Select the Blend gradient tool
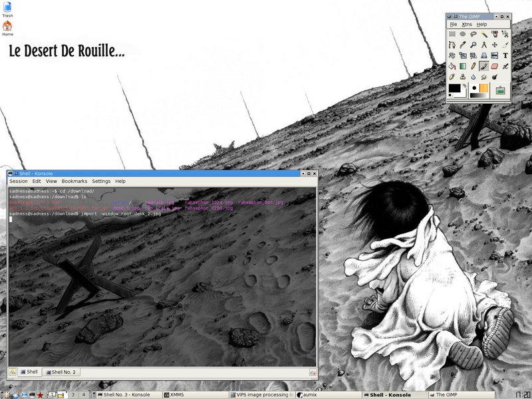This screenshot has width=532, height=399. (x=462, y=66)
